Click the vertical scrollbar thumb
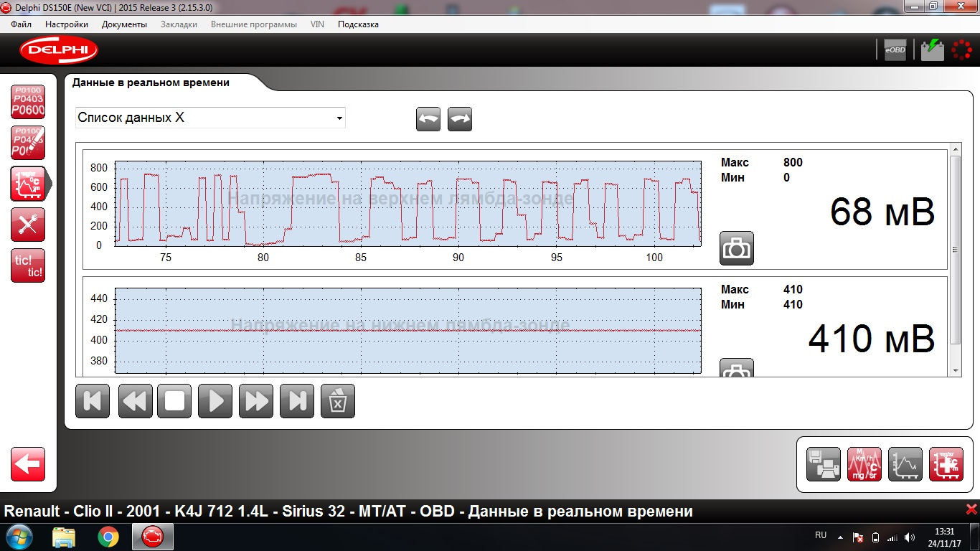 955,250
